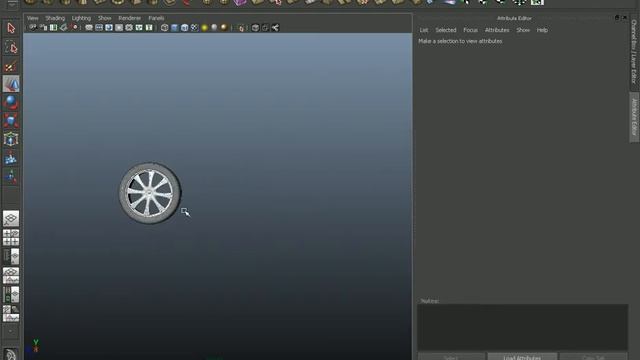Image resolution: width=640 pixels, height=360 pixels.
Task: Toggle X-Ray display icon
Action: (x=255, y=27)
